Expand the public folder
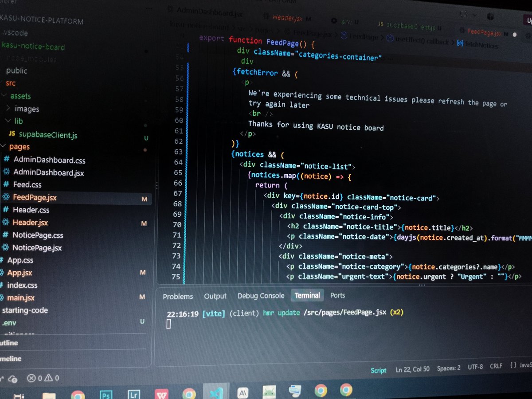 click(x=16, y=70)
